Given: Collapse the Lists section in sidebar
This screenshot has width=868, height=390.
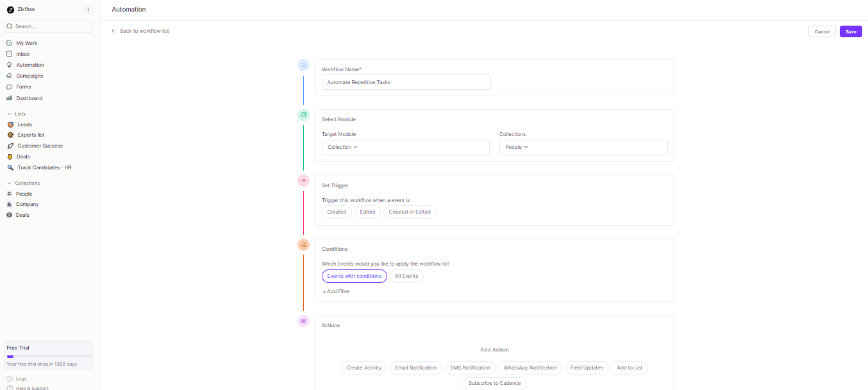Looking at the screenshot, I should [x=8, y=114].
